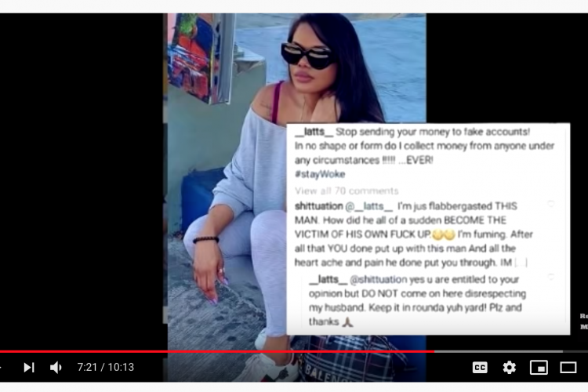Pause by clicking the woman's sunglasses in the video
The width and height of the screenshot is (588, 392).
tap(307, 55)
